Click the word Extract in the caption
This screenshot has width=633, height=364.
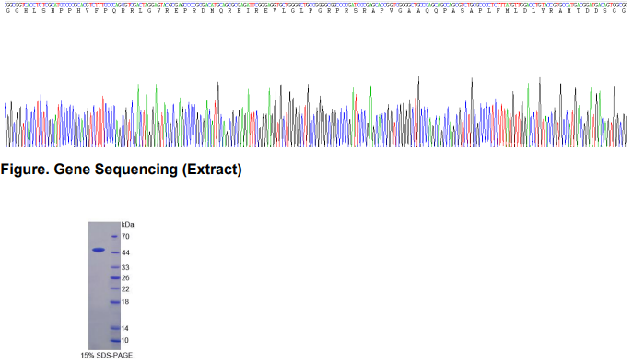coord(212,170)
